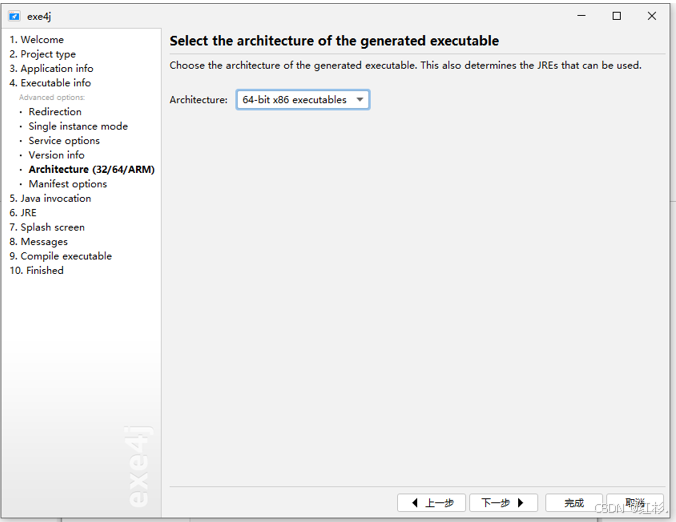Click the 取消 (Cancel) button
Screen dimensions: 676x522
635,503
